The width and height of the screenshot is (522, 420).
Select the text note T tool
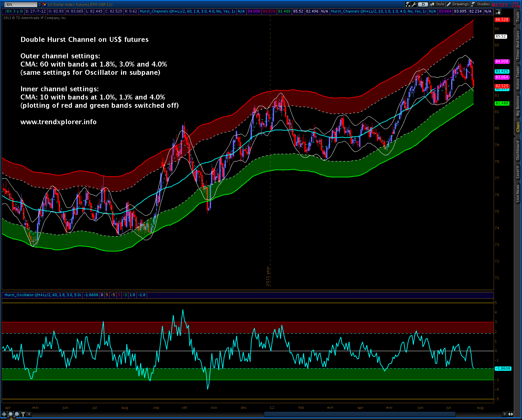[23, 414]
